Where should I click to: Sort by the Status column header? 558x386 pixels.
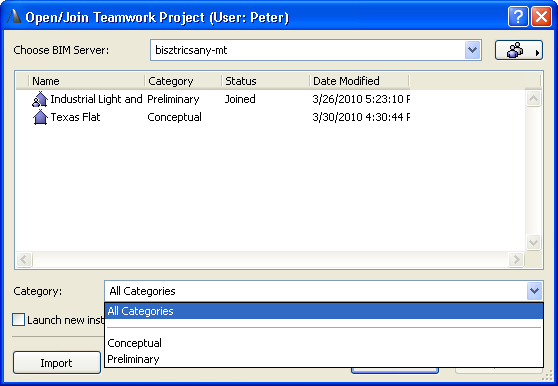pyautogui.click(x=265, y=81)
